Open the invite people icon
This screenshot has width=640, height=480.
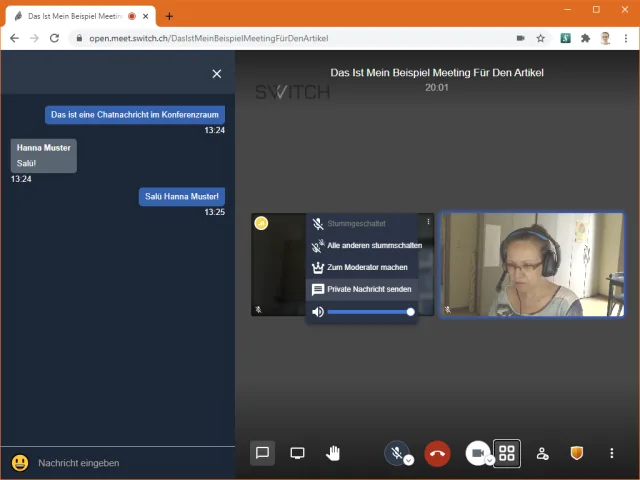point(542,453)
